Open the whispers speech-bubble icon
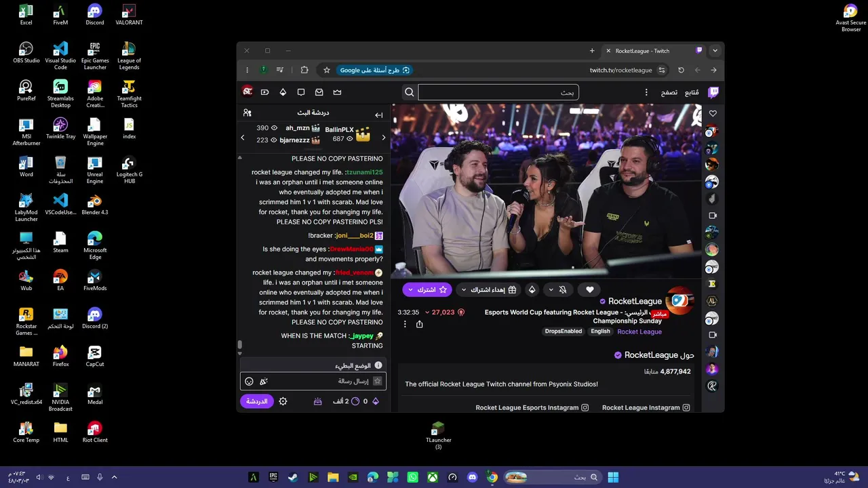The height and width of the screenshot is (488, 868). tap(301, 92)
